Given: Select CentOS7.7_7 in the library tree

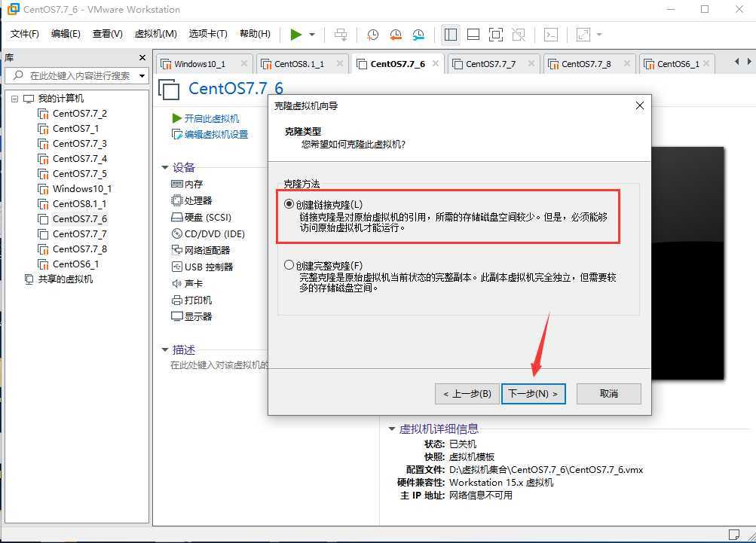Looking at the screenshot, I should pos(72,233).
